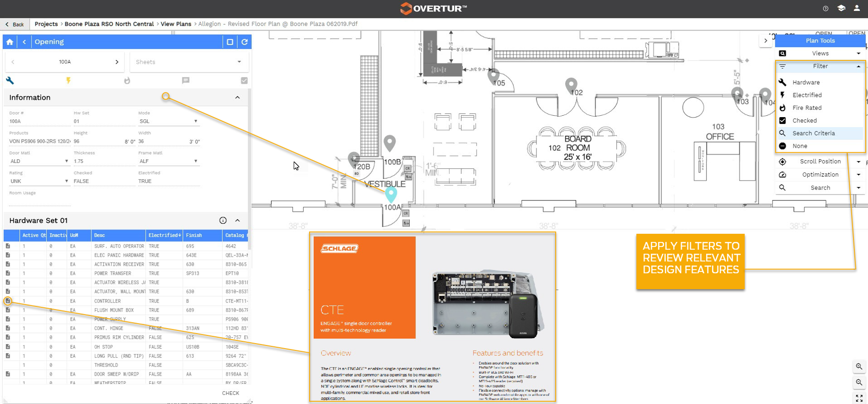Select the 100A door pin marker
The width and height of the screenshot is (868, 404).
pyautogui.click(x=391, y=194)
